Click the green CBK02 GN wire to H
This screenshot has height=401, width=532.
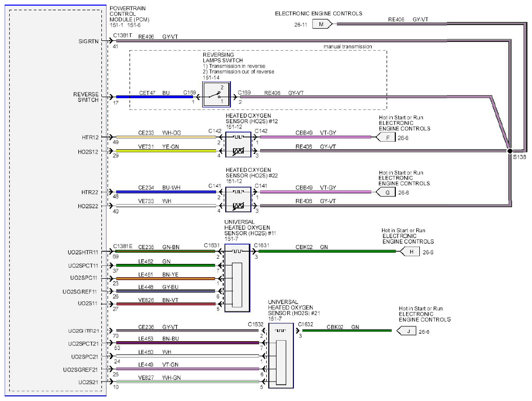pyautogui.click(x=327, y=251)
